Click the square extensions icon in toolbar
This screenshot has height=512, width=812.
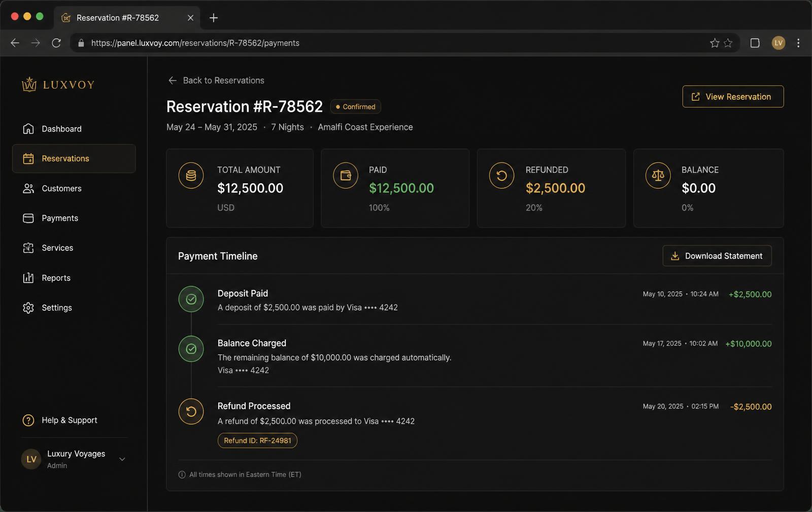755,43
